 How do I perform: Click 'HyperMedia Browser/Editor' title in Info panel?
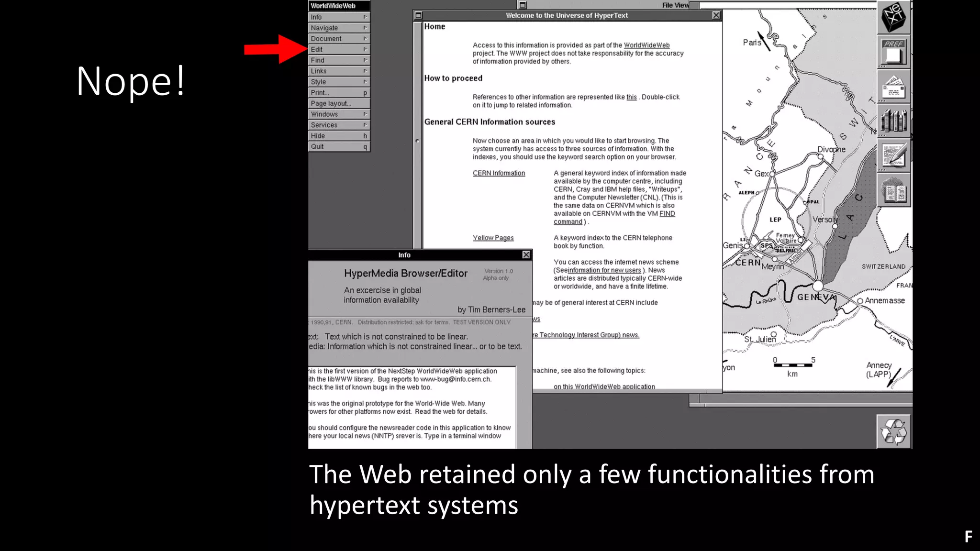coord(405,274)
